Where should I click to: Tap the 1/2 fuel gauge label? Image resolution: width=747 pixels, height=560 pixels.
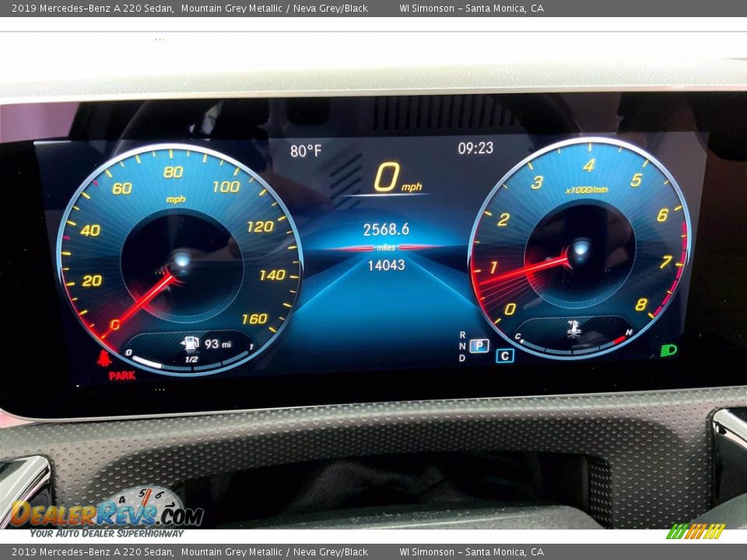coord(191,359)
